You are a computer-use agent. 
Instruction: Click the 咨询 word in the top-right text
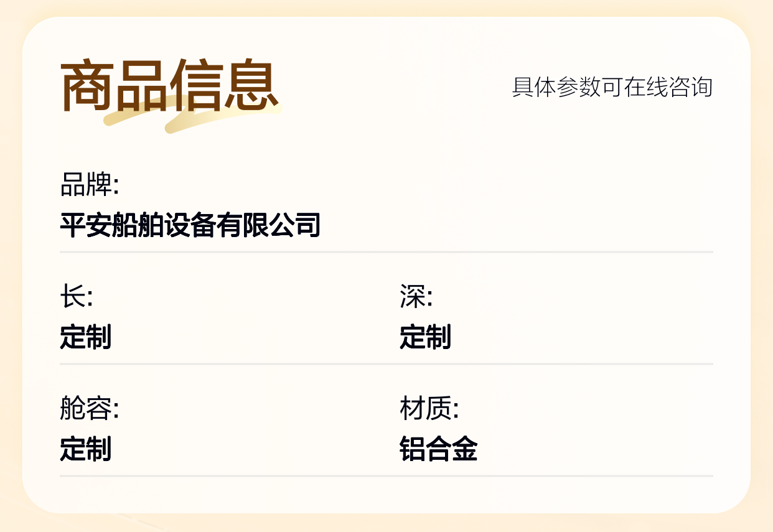point(691,87)
